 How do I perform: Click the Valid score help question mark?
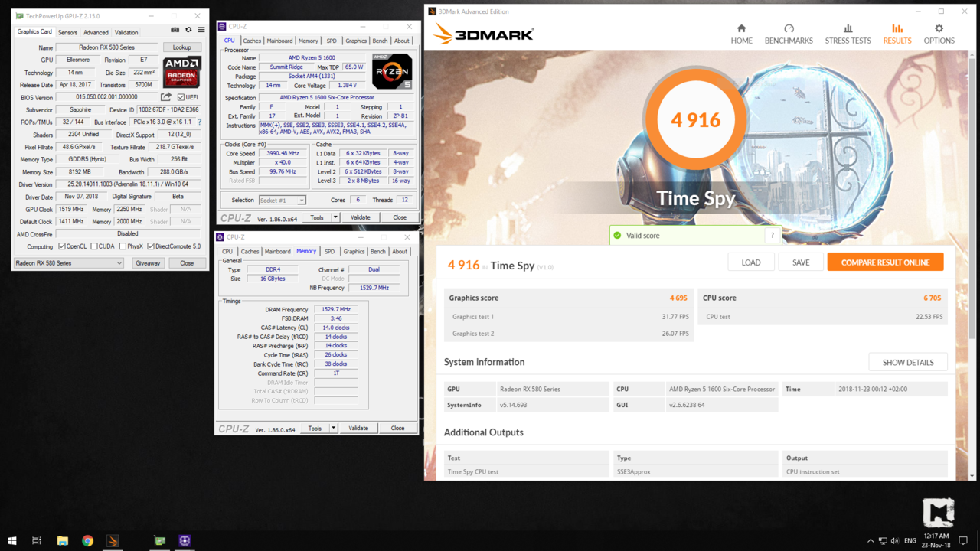(x=772, y=236)
